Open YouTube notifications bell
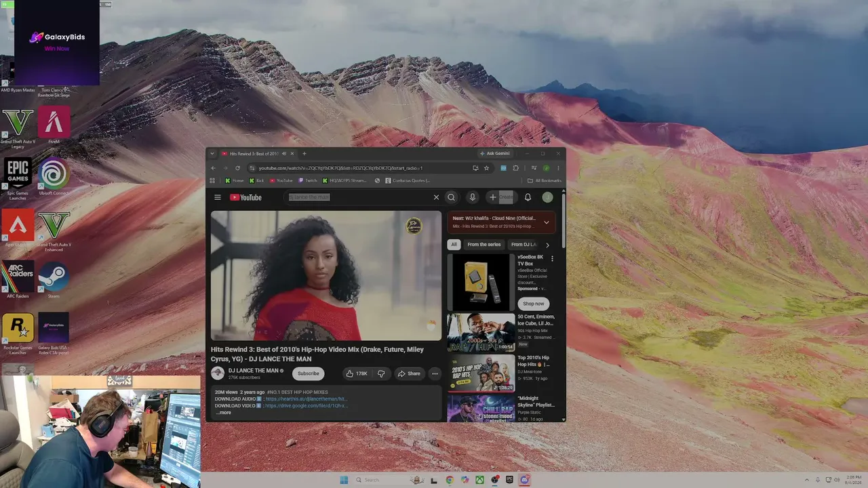The height and width of the screenshot is (488, 868). click(528, 197)
